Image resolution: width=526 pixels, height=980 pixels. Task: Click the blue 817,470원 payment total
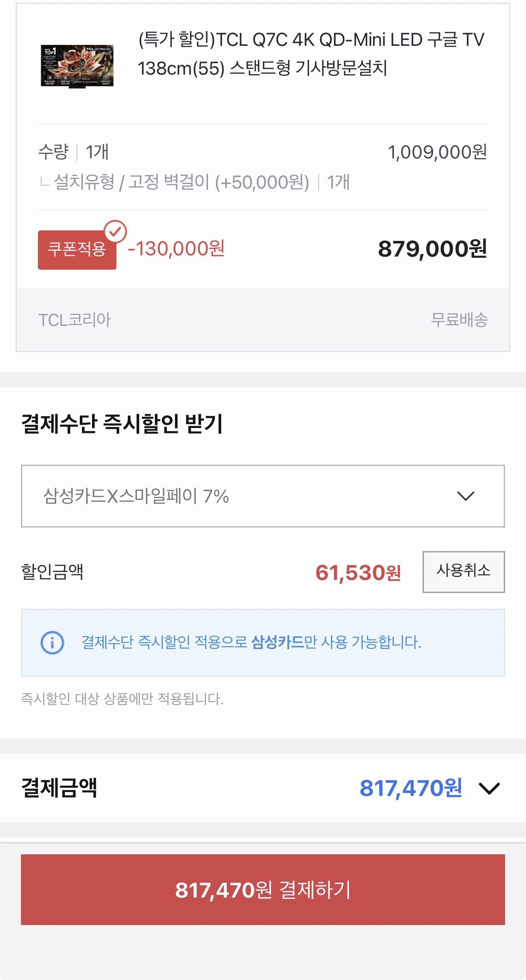(410, 788)
